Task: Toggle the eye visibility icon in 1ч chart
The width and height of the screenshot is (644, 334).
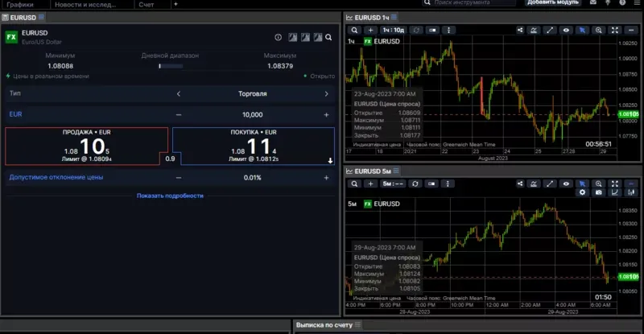Action: click(x=566, y=30)
